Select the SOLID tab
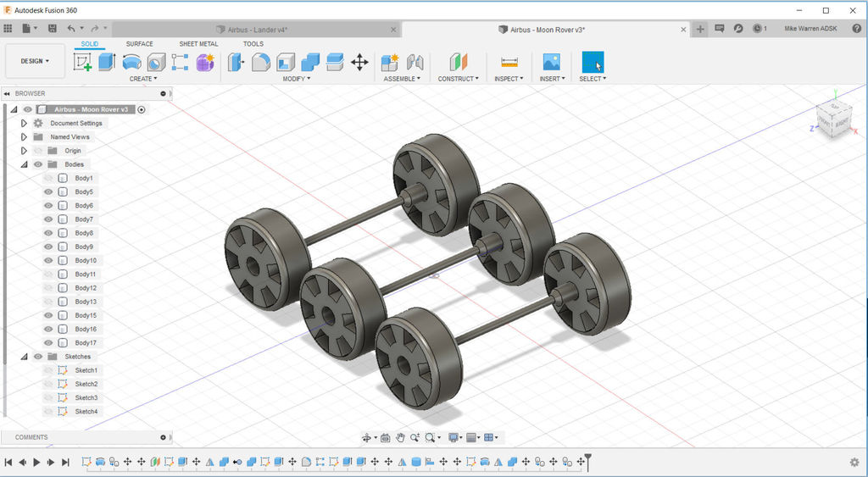Viewport: 868px width, 477px height. coord(90,44)
